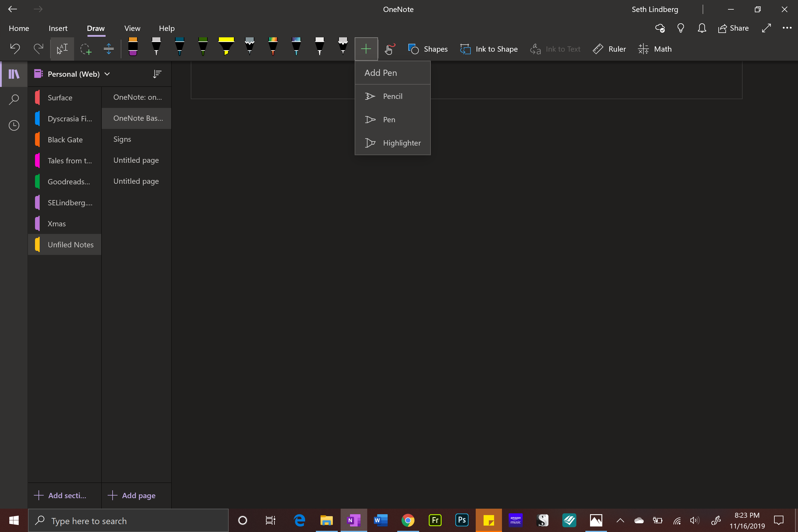Open the notifications bell
This screenshot has width=798, height=532.
click(702, 28)
